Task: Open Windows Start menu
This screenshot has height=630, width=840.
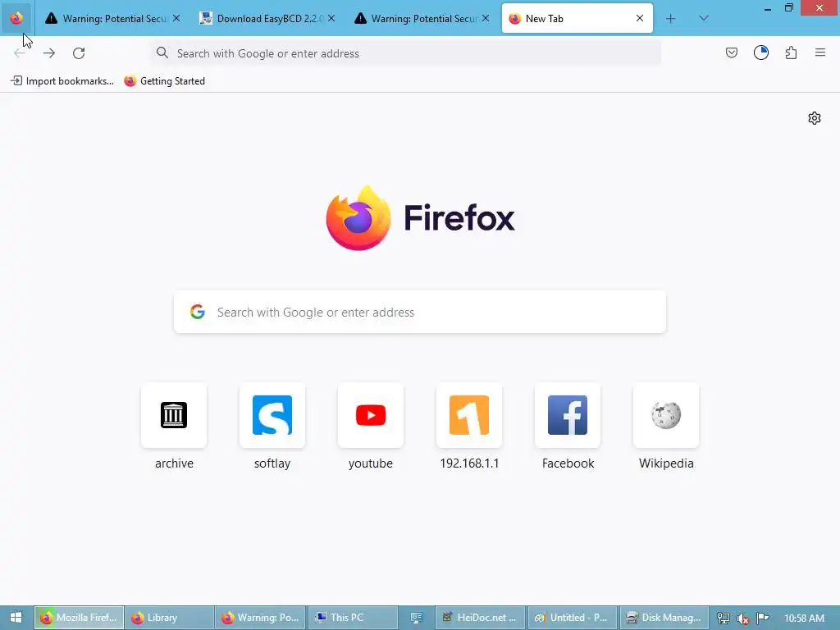Action: (16, 618)
